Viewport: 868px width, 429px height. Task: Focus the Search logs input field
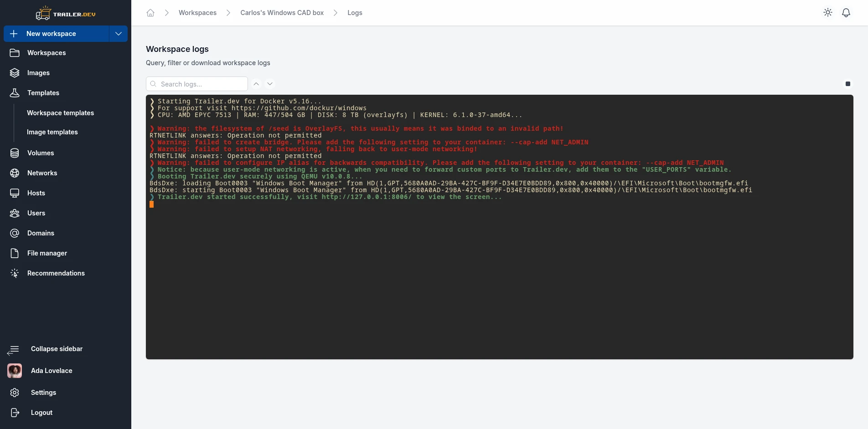pos(197,84)
